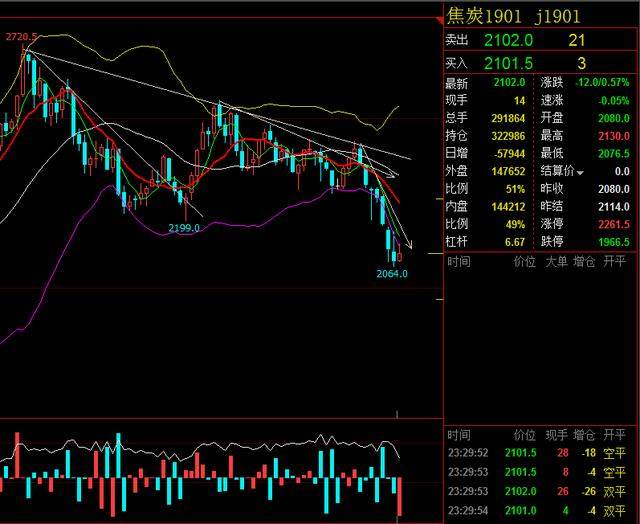640x524 pixels.
Task: Select the 涨跌 value -12.0/0.57%
Action: [x=602, y=82]
